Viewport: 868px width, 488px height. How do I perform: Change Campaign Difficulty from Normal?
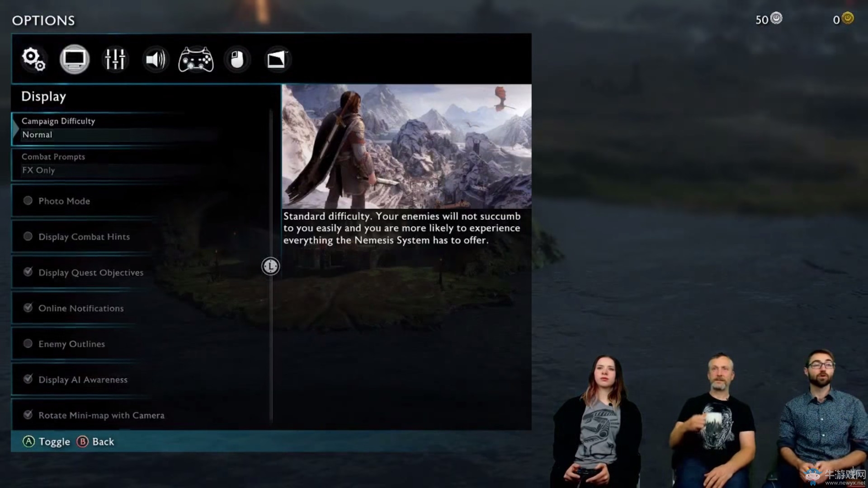click(x=141, y=128)
